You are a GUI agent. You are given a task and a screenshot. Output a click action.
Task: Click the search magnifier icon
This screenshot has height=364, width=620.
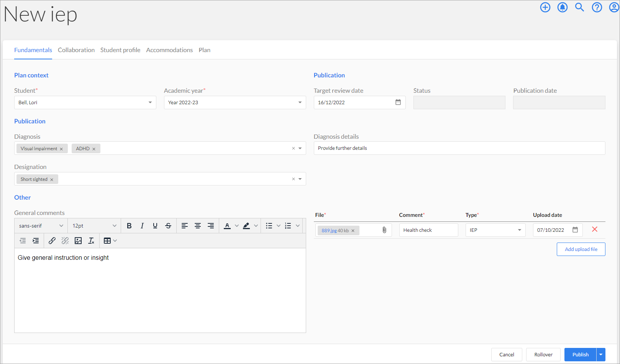(x=579, y=7)
